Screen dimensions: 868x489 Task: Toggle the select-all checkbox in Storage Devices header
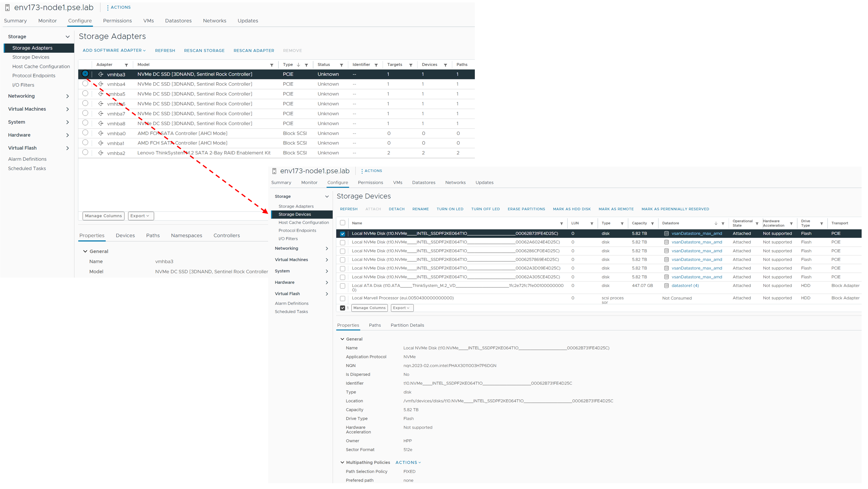point(343,223)
